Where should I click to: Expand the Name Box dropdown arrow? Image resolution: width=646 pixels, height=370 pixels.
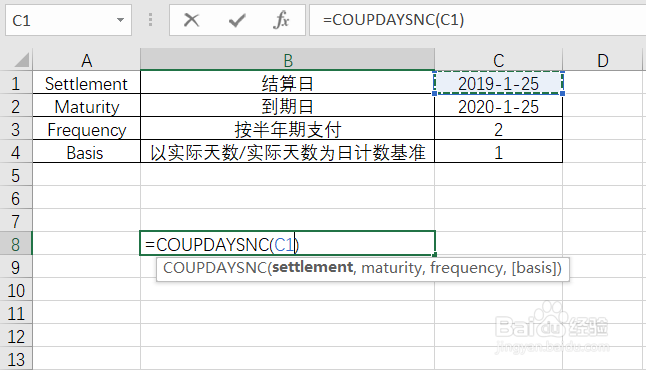point(120,20)
